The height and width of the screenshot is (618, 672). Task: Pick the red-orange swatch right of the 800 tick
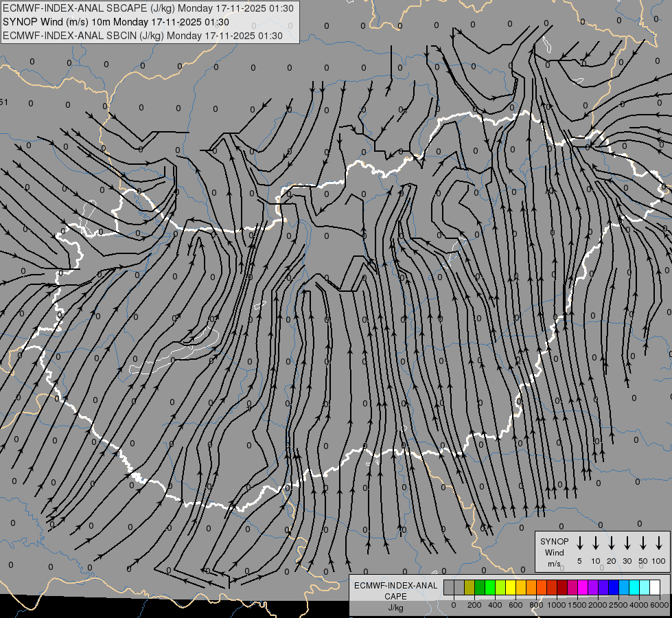coord(542,588)
